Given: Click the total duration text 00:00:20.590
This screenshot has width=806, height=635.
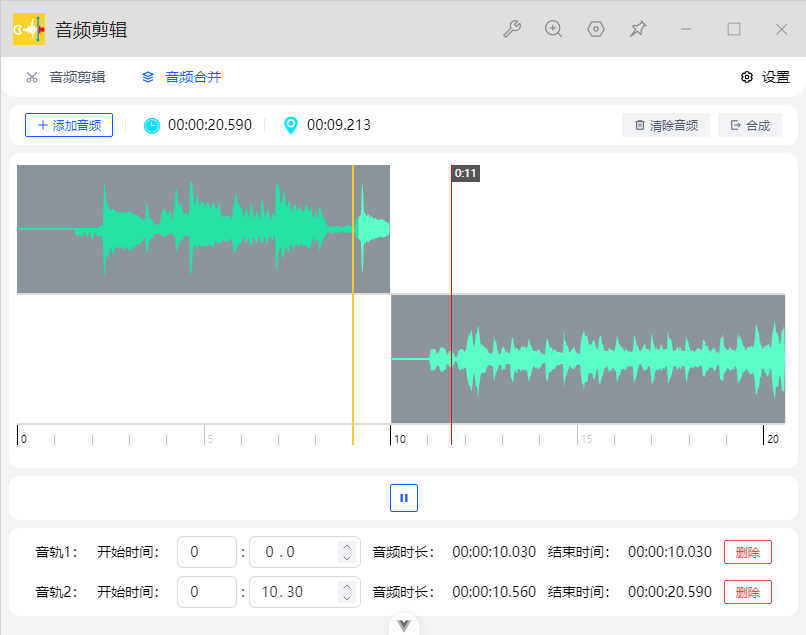Looking at the screenshot, I should (210, 125).
